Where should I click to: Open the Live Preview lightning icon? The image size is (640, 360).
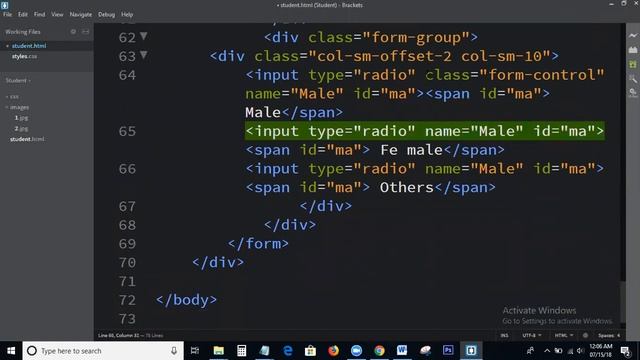point(633,36)
